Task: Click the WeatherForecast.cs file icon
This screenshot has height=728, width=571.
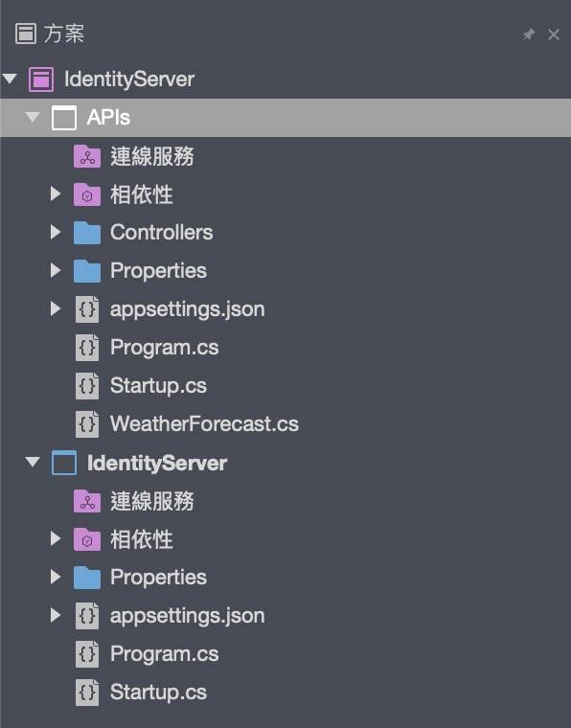Action: (87, 424)
